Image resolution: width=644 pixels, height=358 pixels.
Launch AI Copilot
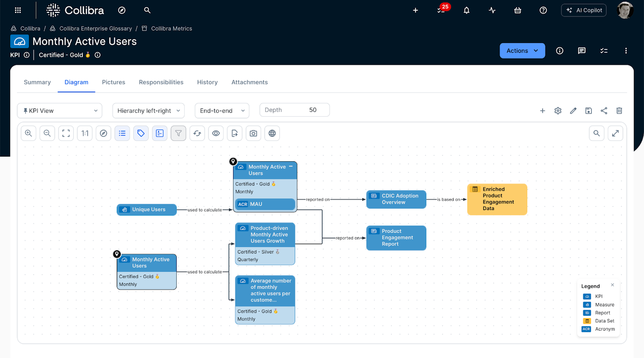pyautogui.click(x=584, y=10)
